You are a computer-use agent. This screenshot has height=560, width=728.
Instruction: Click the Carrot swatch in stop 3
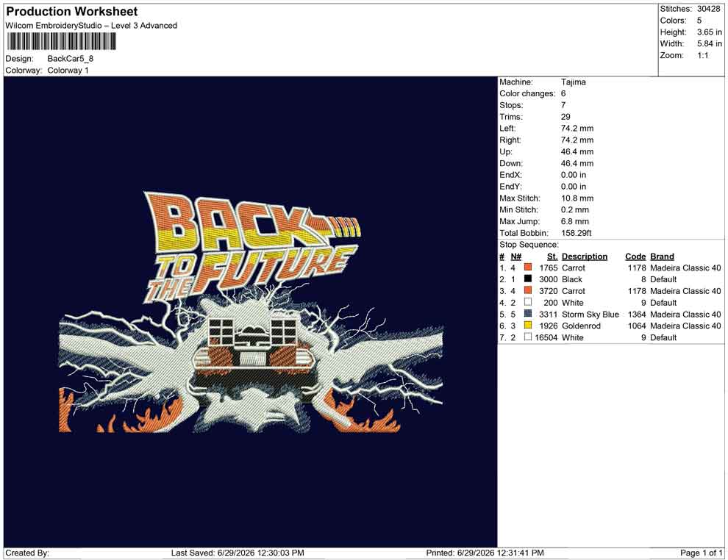pos(528,290)
